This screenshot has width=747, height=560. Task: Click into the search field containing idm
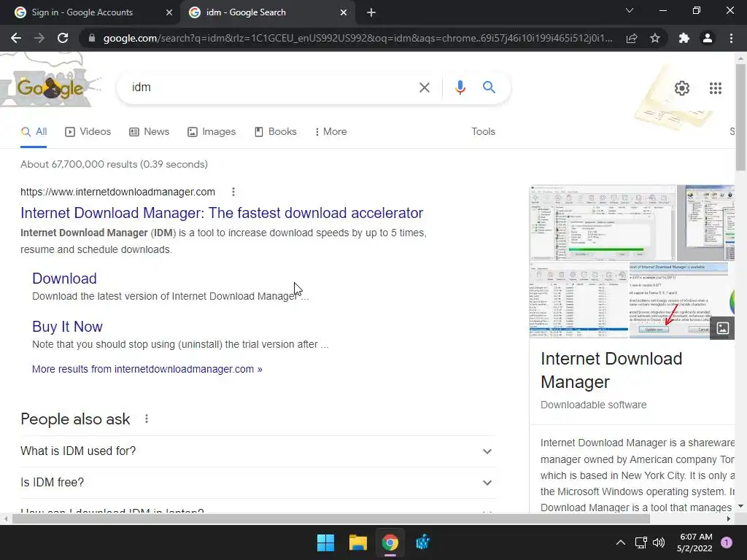click(x=271, y=87)
